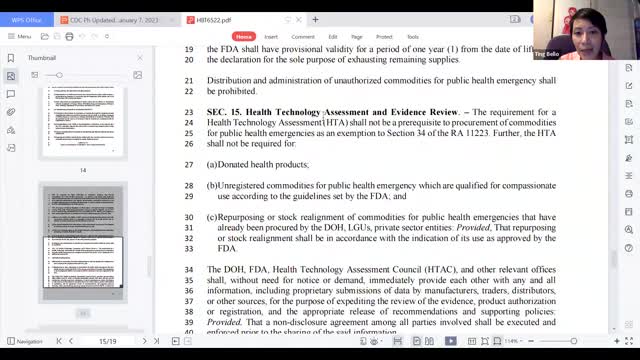The width and height of the screenshot is (640, 360).
Task: Toggle the Navigation pane button
Action: tap(24, 341)
